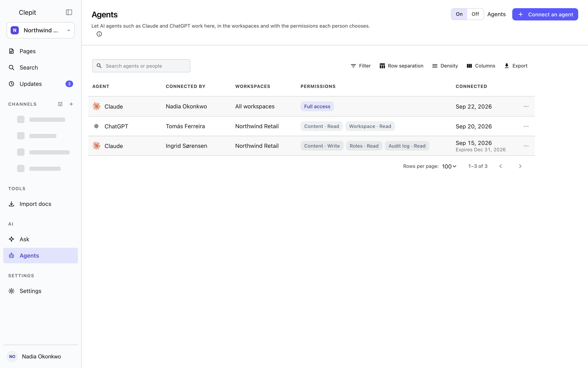
Task: Open row actions for Claude by Ingrid Sørensen
Action: 526,146
